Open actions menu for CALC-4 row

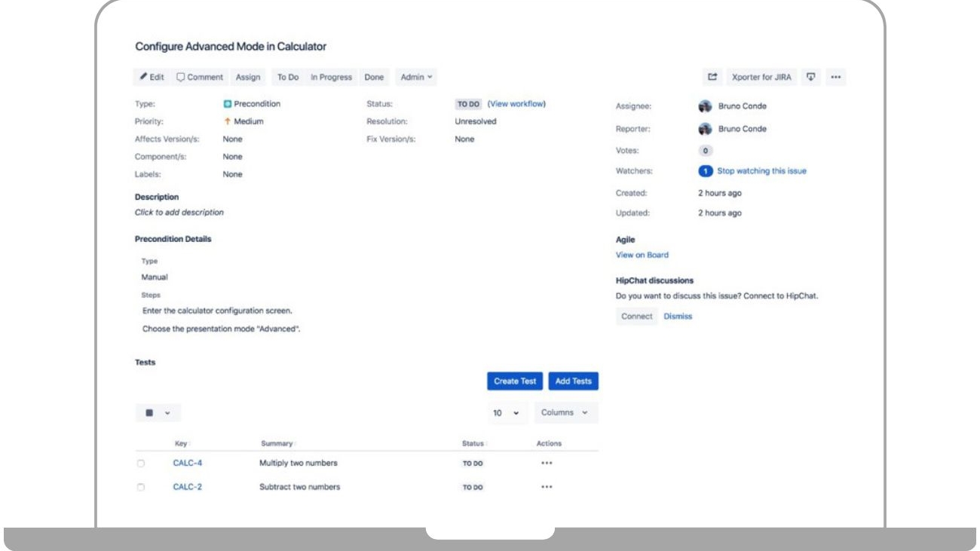(x=547, y=464)
